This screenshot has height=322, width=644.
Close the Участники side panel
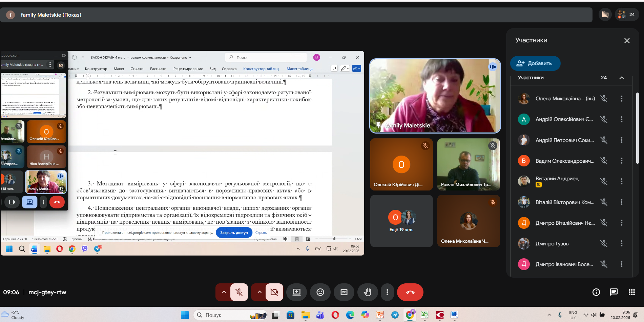pyautogui.click(x=627, y=41)
